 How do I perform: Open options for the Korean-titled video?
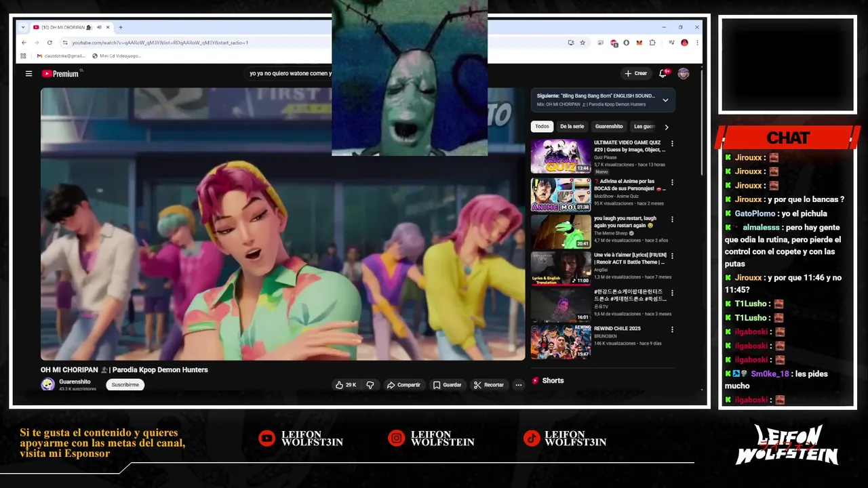672,293
